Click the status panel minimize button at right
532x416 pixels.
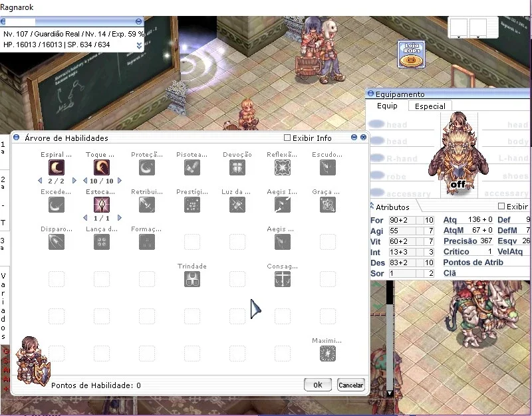(138, 21)
